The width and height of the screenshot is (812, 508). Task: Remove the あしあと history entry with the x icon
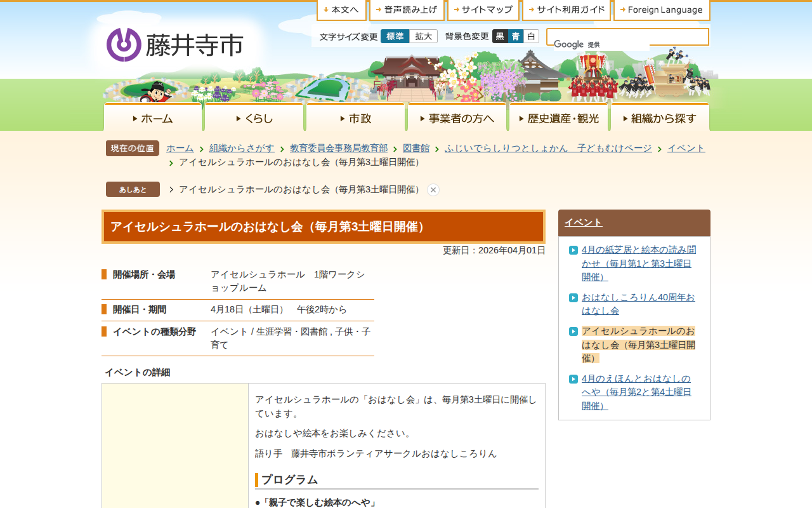[x=433, y=190]
